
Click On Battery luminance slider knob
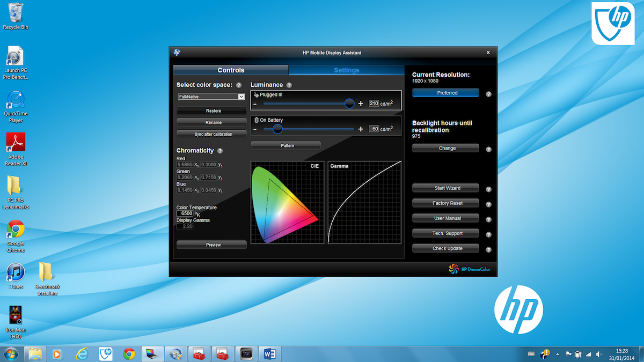(x=277, y=129)
